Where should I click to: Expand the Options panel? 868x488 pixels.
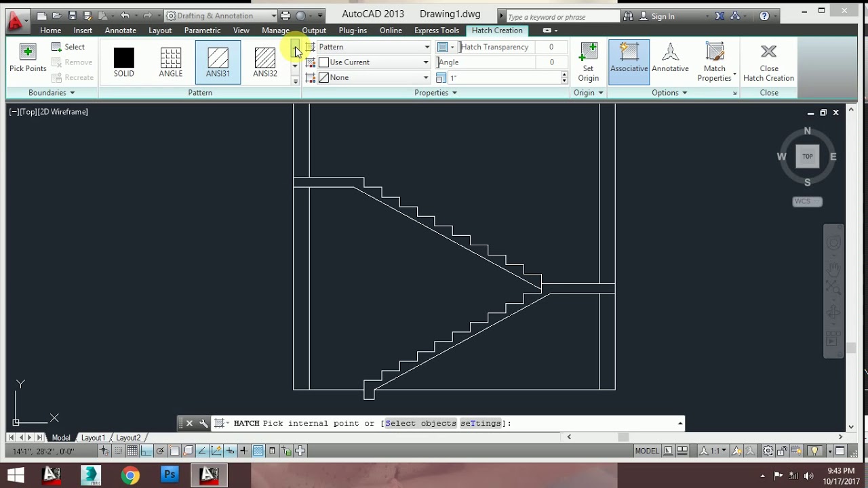pos(669,93)
